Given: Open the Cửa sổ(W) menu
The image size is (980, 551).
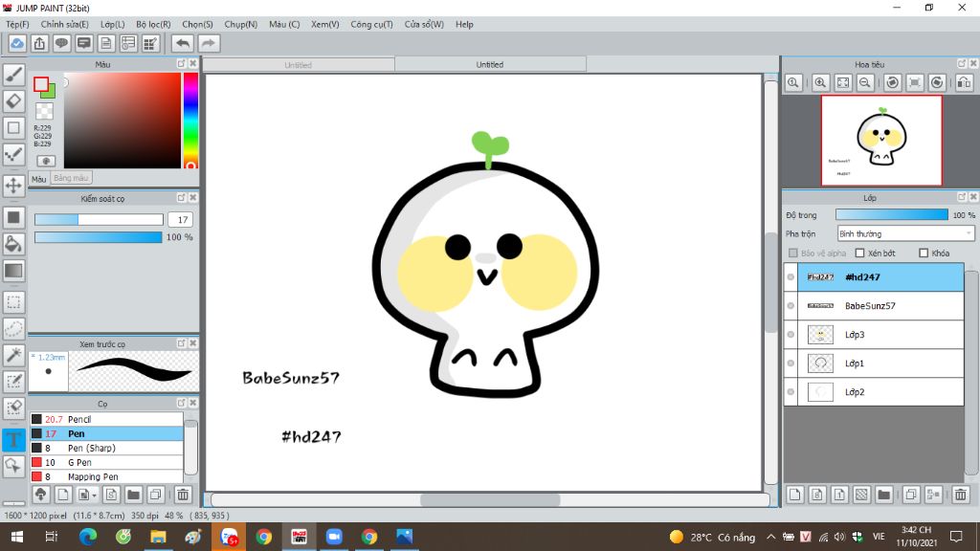Looking at the screenshot, I should (x=424, y=24).
